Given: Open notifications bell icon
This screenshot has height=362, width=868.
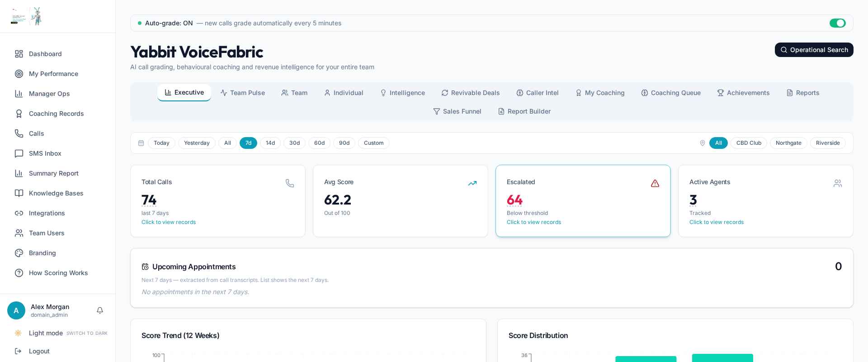Looking at the screenshot, I should coord(100,310).
